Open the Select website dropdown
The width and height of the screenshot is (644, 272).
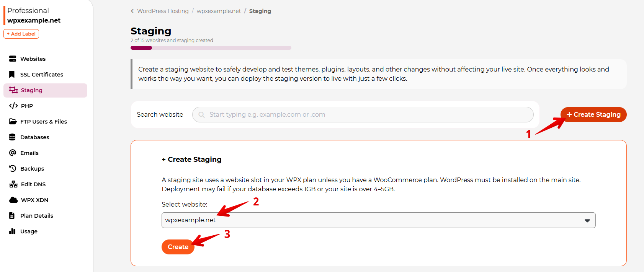click(378, 220)
